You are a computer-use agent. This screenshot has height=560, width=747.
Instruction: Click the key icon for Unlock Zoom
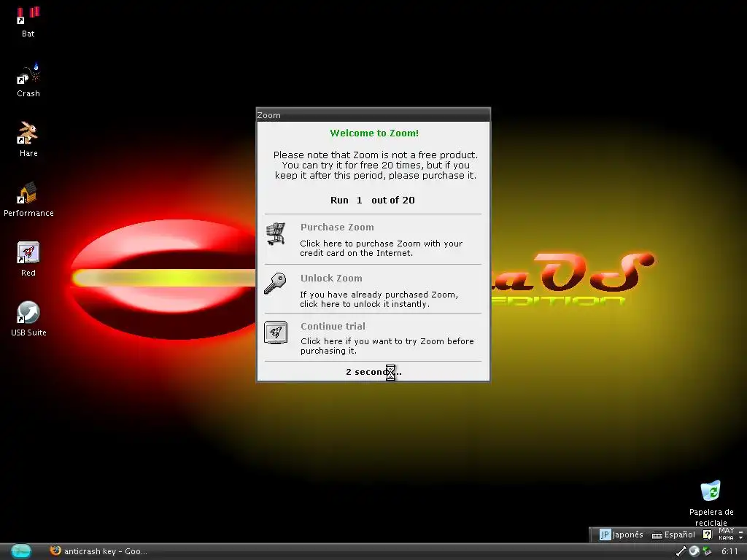coord(275,284)
